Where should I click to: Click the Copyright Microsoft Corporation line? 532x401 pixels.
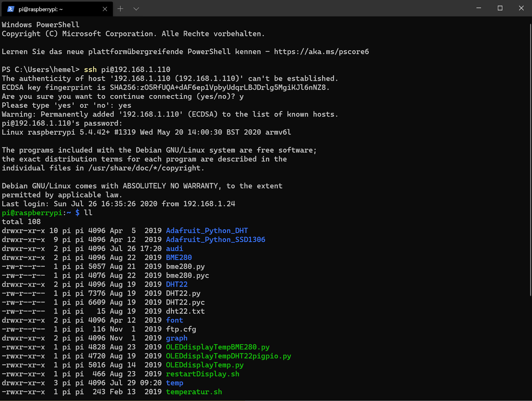coord(133,34)
